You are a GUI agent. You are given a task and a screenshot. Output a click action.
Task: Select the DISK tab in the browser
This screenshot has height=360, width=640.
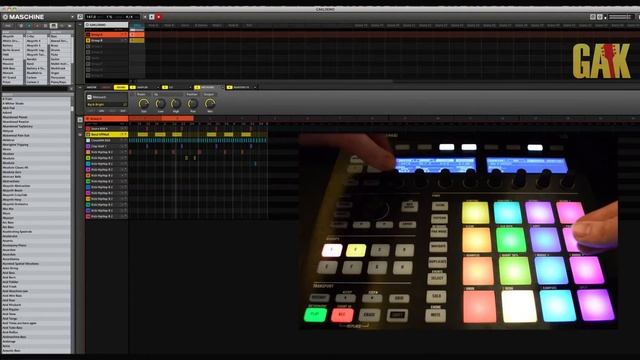pyautogui.click(x=7, y=25)
